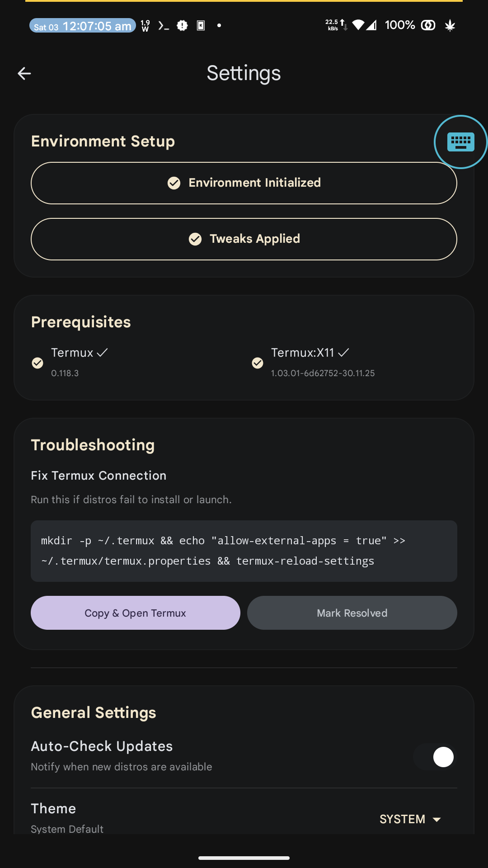Image resolution: width=488 pixels, height=868 pixels.
Task: Tap Copy & Open Termux
Action: coord(136,613)
